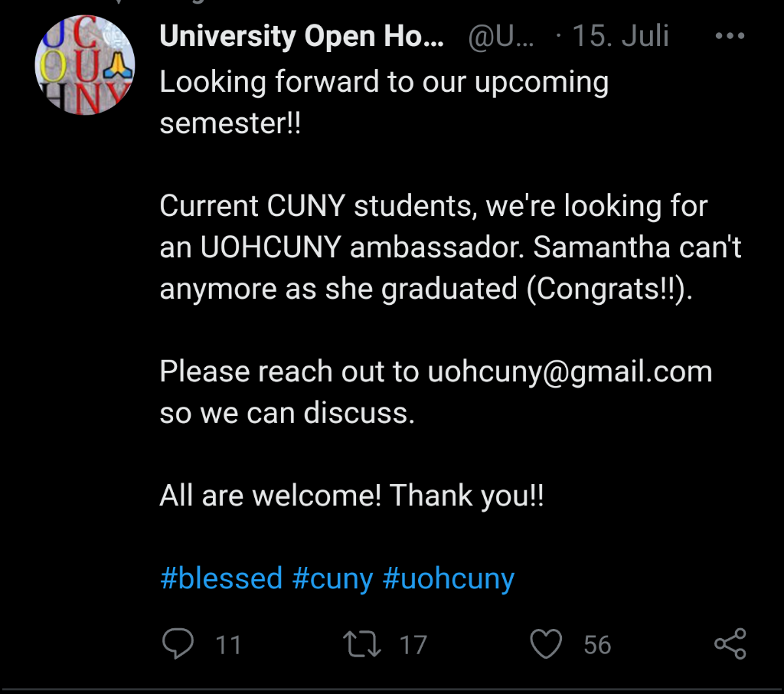Click the 'so we can discuss.' text

coord(287,413)
